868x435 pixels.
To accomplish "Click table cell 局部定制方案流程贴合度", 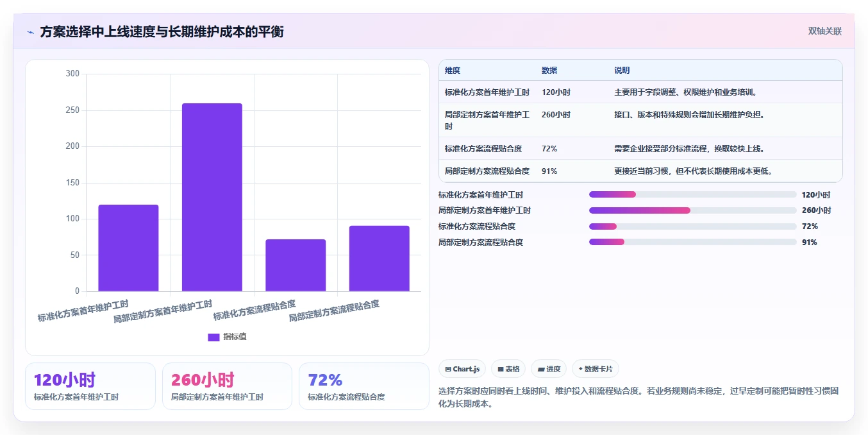I will [487, 171].
